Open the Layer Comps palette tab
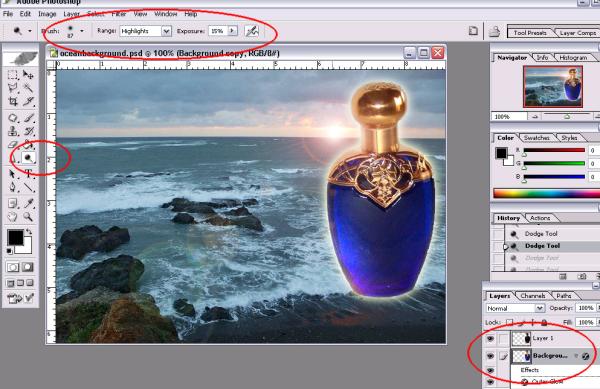 click(x=577, y=33)
